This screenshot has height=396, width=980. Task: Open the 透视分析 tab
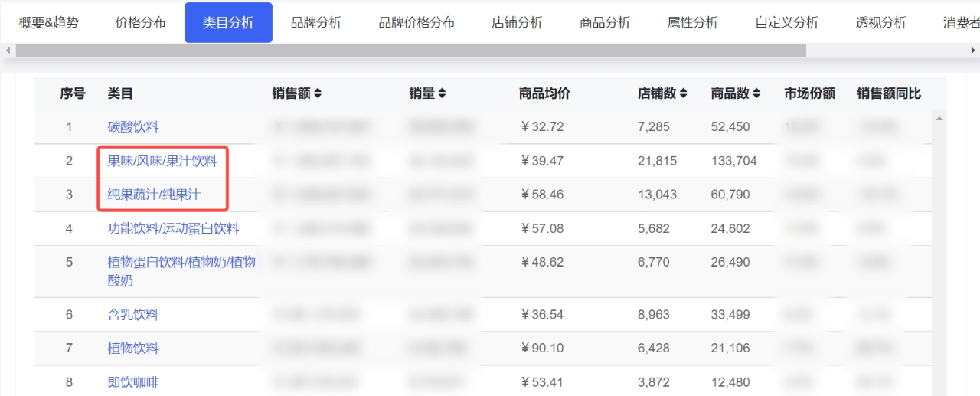(x=881, y=22)
